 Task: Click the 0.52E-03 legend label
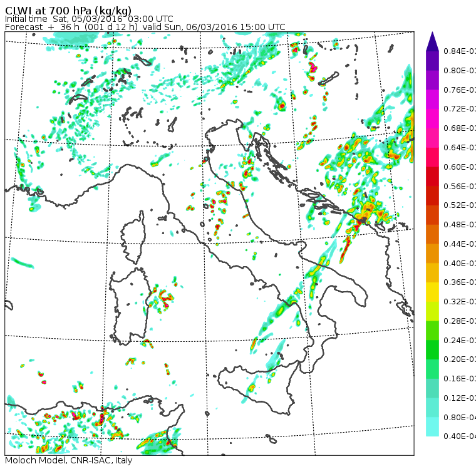pyautogui.click(x=460, y=205)
